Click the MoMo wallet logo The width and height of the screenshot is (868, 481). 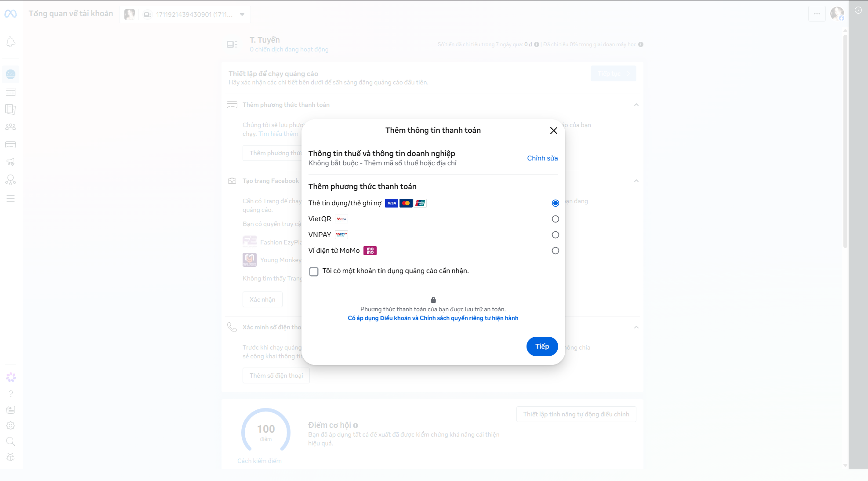[370, 251]
